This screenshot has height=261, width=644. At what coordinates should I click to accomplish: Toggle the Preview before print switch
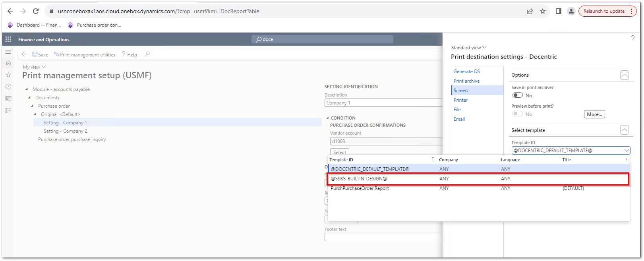(x=517, y=114)
